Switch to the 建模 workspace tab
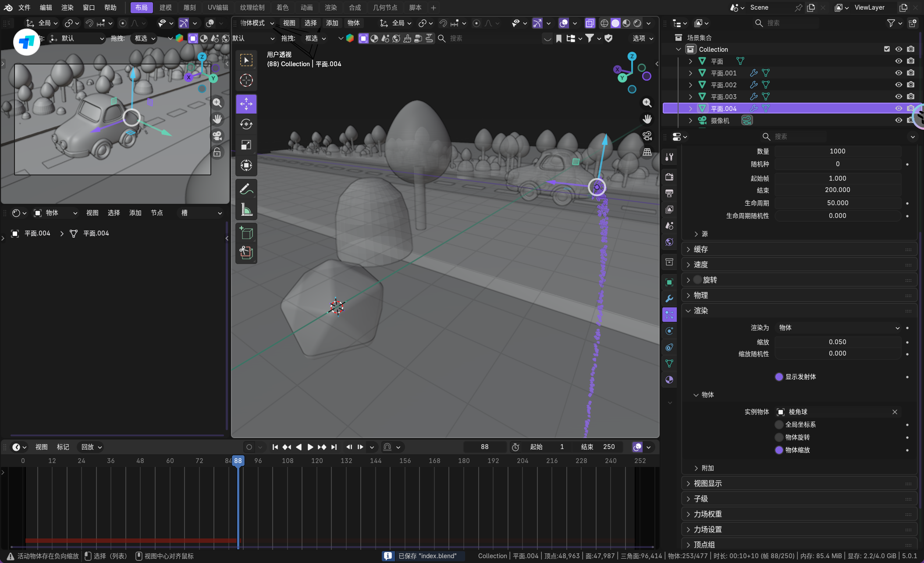 (x=165, y=7)
